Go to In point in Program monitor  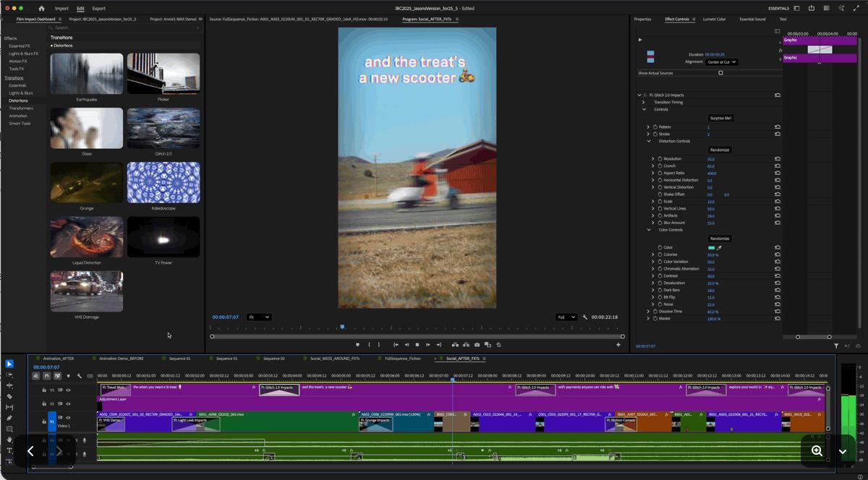396,345
